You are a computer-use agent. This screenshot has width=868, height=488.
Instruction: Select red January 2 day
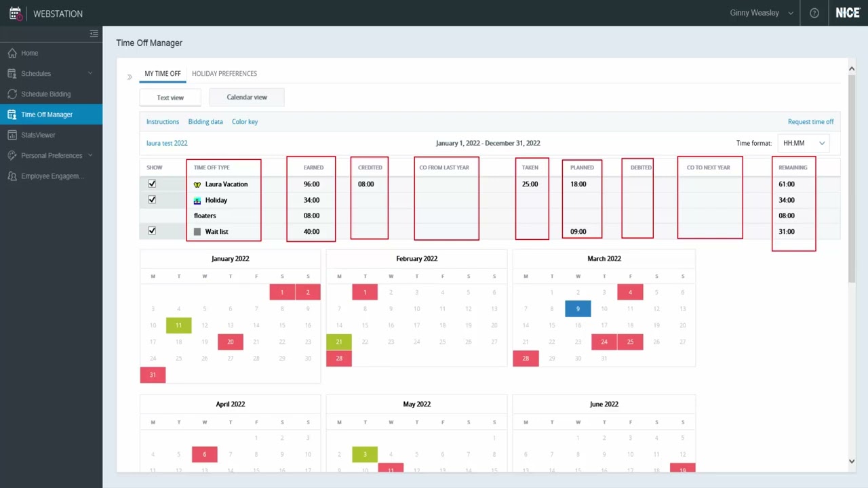click(x=308, y=292)
